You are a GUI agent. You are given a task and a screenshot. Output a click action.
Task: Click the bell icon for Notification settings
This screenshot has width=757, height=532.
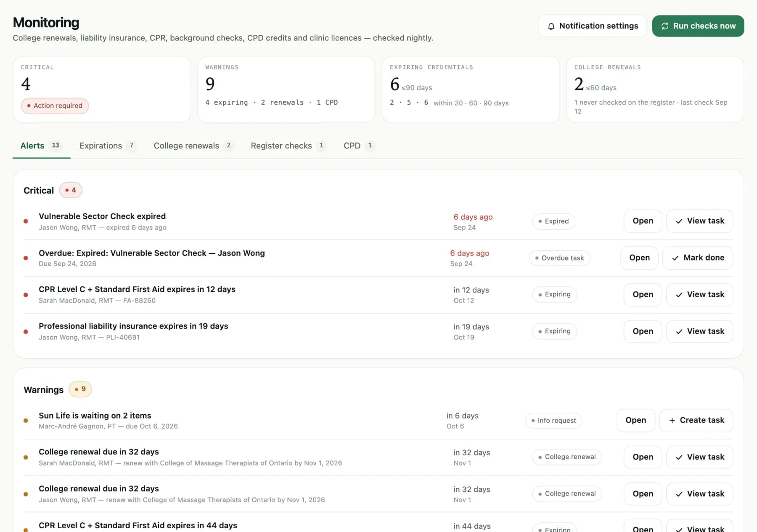[551, 26]
